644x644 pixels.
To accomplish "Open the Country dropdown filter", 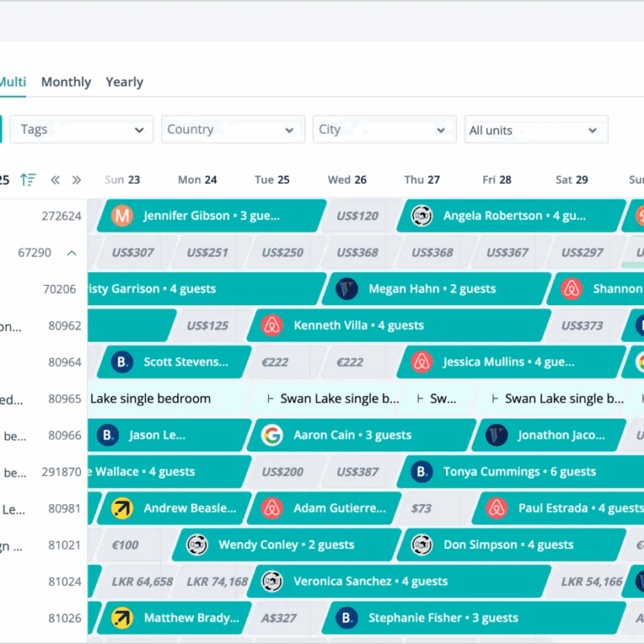I will [x=230, y=130].
